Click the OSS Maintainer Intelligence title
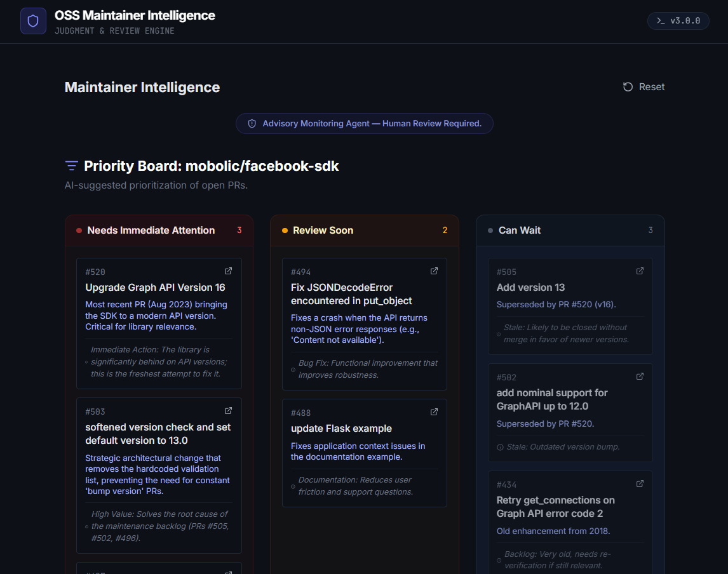 coord(135,15)
